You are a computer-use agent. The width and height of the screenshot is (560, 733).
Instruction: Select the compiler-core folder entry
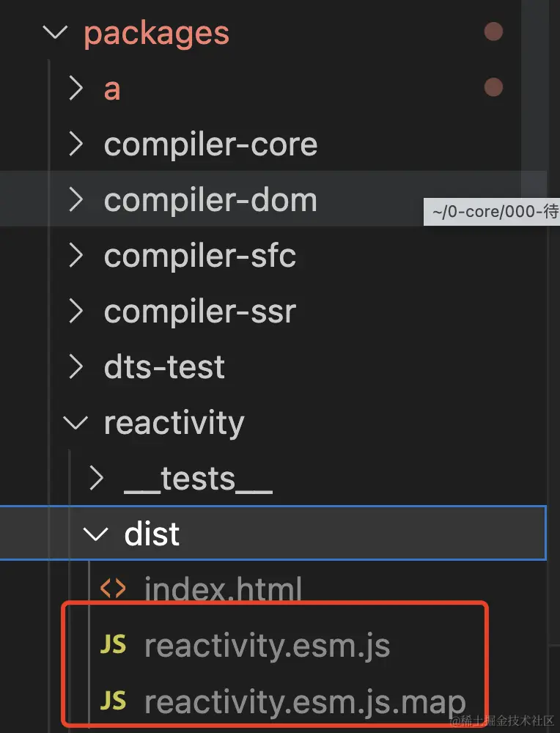pyautogui.click(x=210, y=144)
